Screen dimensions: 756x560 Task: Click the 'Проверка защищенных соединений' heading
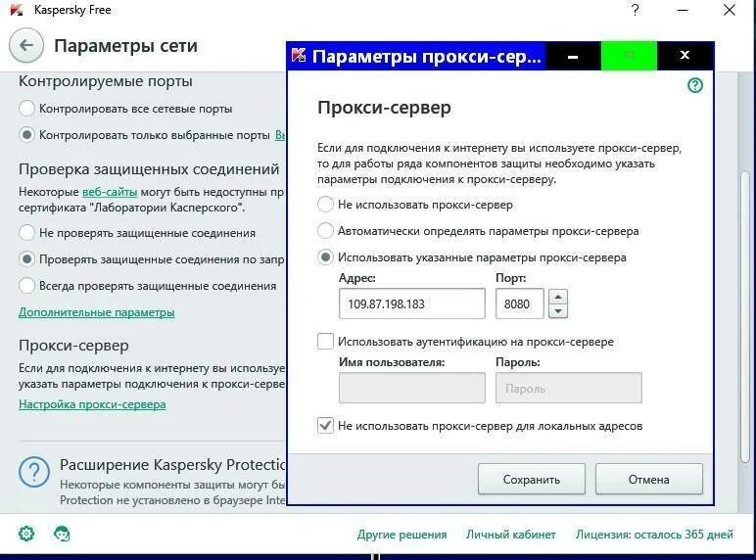(149, 169)
